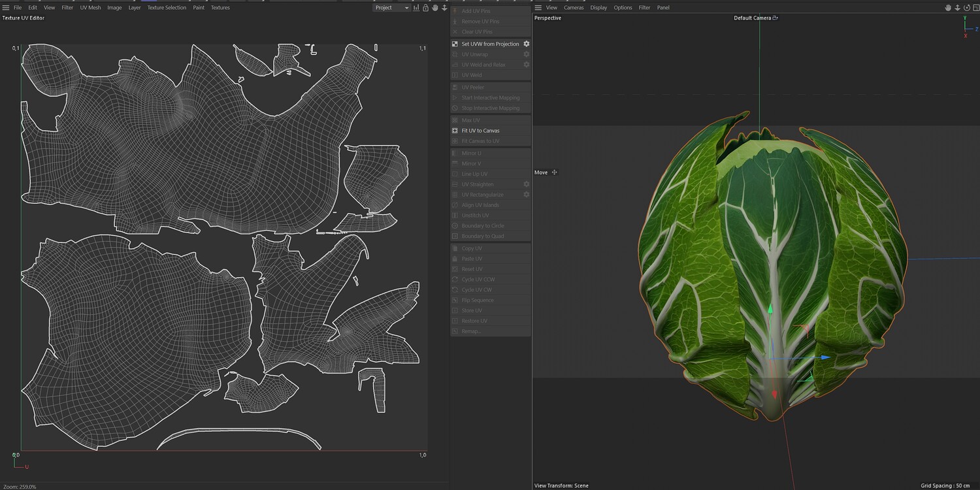Open the viewport Panel menu
Image resolution: width=980 pixels, height=490 pixels.
663,8
